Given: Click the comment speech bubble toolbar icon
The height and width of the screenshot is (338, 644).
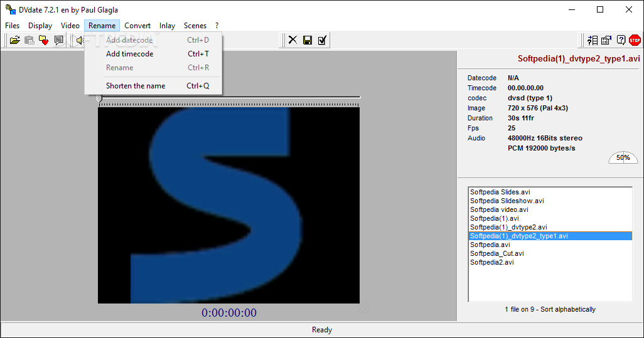Looking at the screenshot, I should pos(59,40).
